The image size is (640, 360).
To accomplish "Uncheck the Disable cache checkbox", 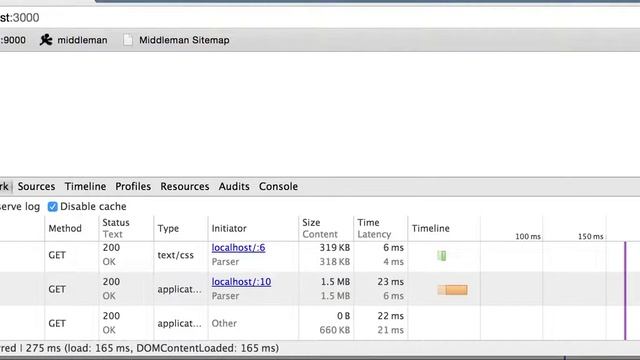I will pyautogui.click(x=52, y=207).
